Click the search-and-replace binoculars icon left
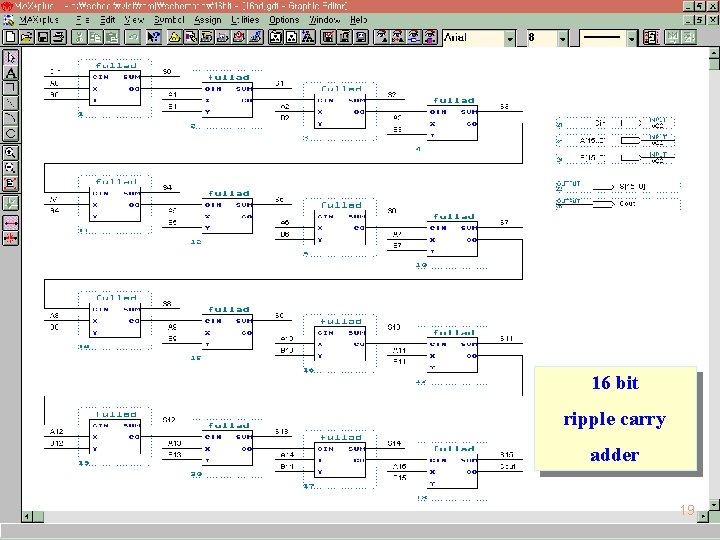Image resolution: width=720 pixels, height=540 pixels. pyautogui.click(x=381, y=37)
